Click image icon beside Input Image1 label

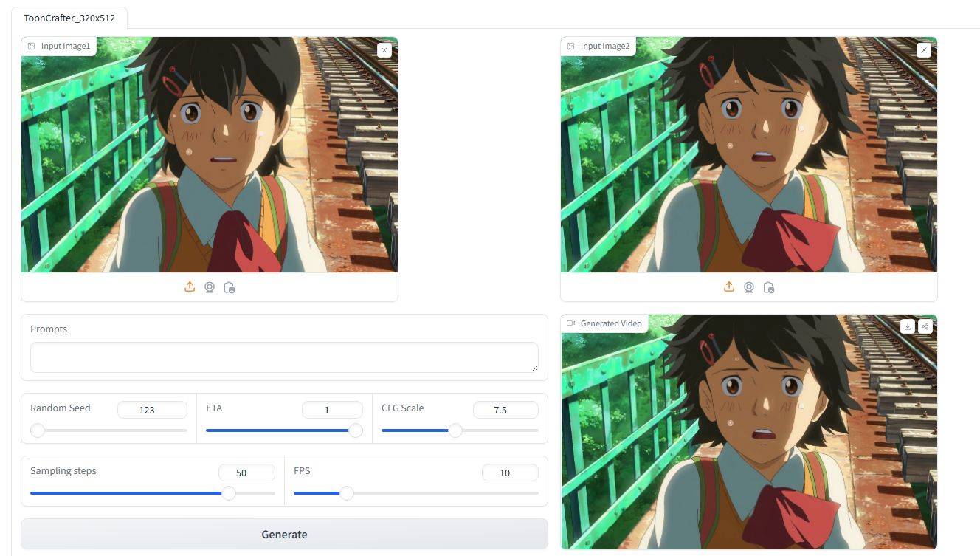click(x=32, y=46)
